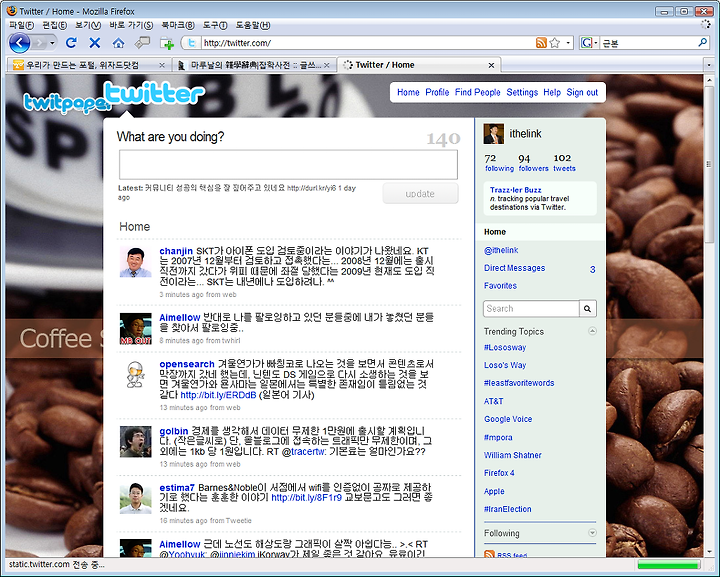This screenshot has height=577, width=720.
Task: Click the Twitter logo
Action: [154, 94]
